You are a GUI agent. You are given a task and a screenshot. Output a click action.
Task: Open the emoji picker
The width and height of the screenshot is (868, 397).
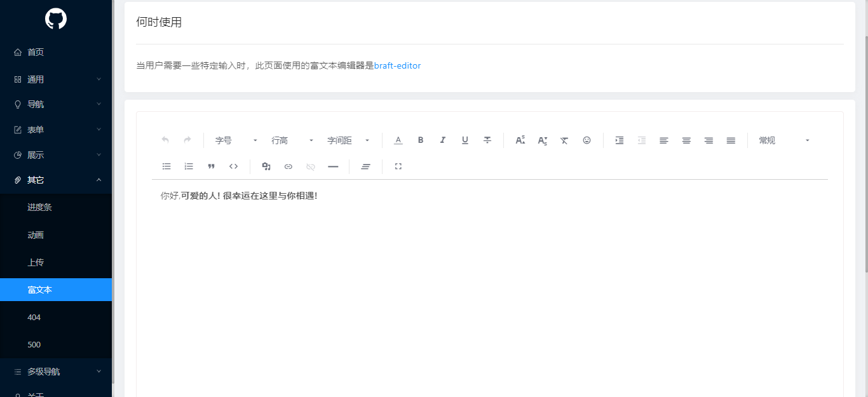587,140
